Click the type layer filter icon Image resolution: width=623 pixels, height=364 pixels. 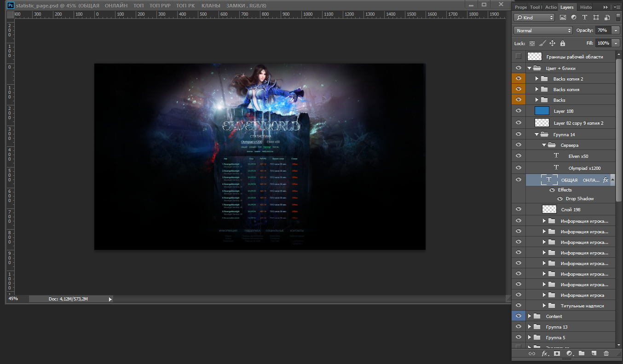pyautogui.click(x=585, y=17)
